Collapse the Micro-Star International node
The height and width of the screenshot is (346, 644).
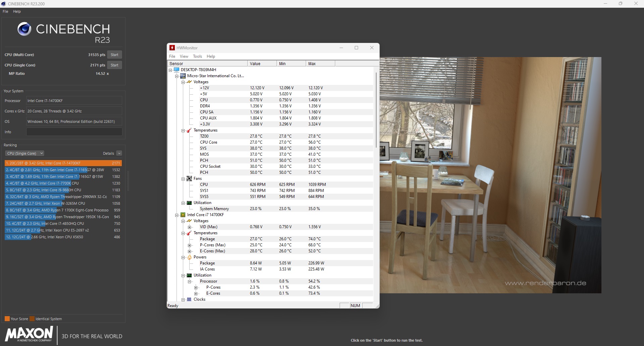point(177,76)
